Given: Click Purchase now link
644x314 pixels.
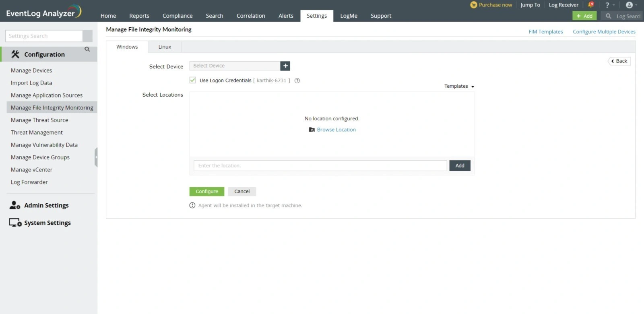Looking at the screenshot, I should coord(491,5).
